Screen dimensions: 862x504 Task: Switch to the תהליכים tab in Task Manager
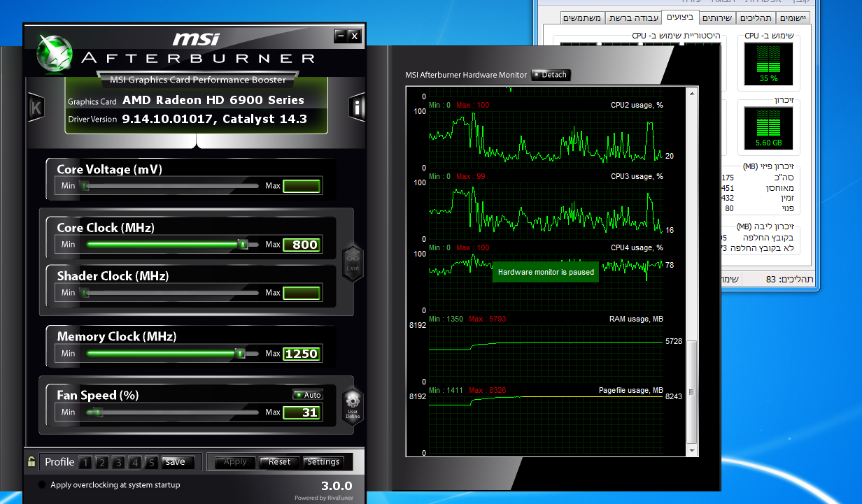(x=756, y=18)
